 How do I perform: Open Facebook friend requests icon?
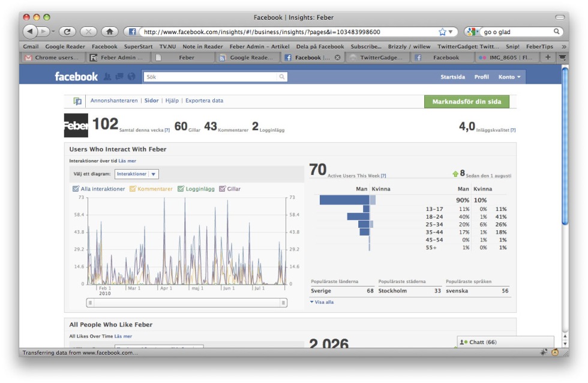tap(108, 77)
